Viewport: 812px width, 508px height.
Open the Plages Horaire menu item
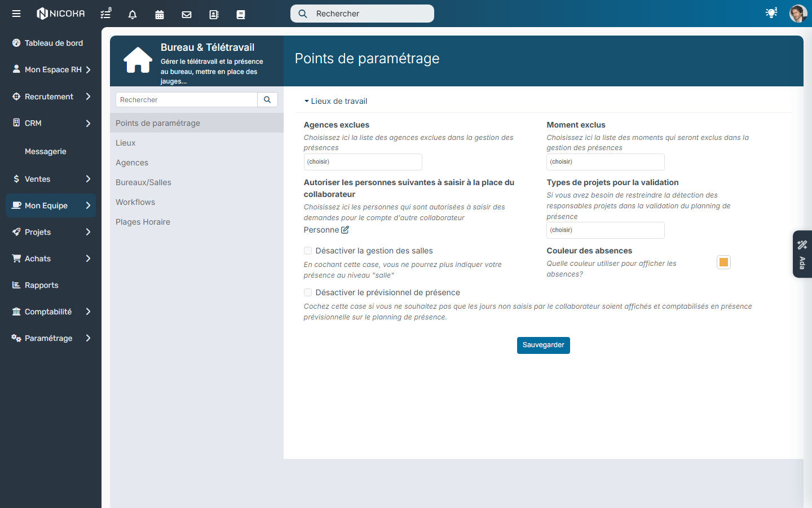(197, 222)
